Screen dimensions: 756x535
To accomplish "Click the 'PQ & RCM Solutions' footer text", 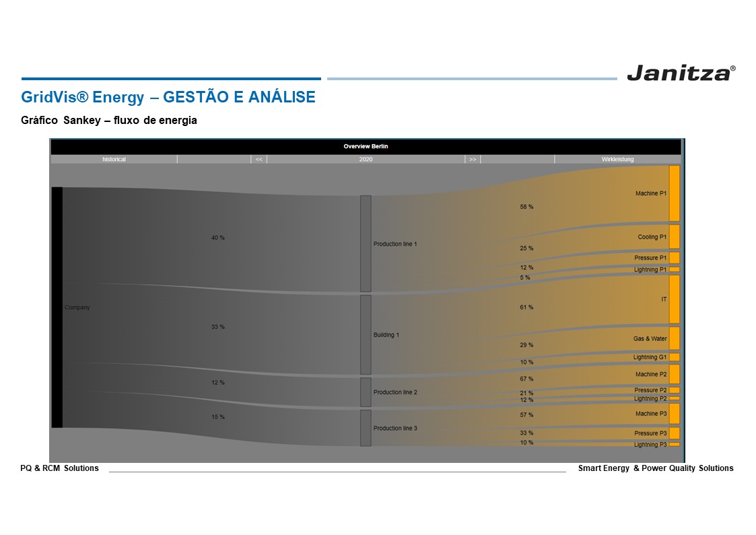I will coord(59,468).
